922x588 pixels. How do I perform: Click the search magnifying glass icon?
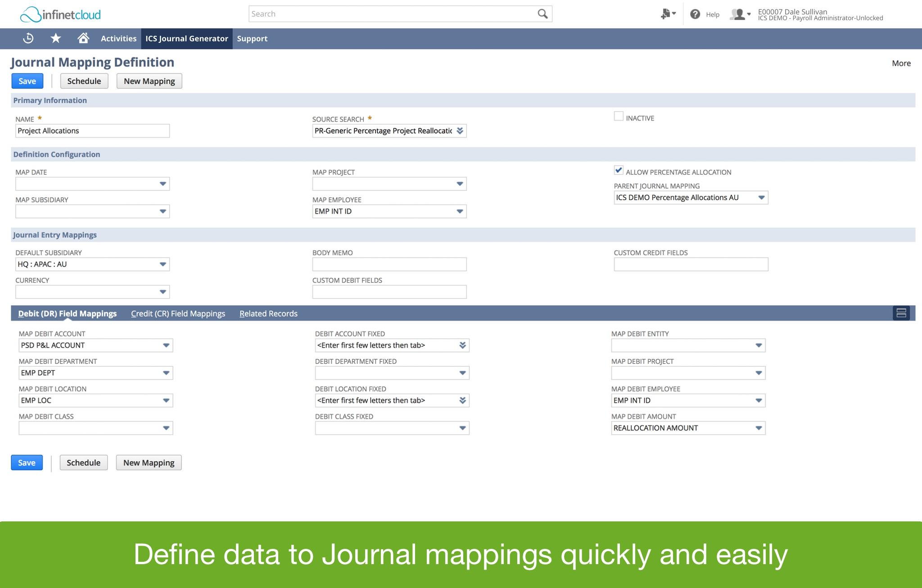pos(542,14)
